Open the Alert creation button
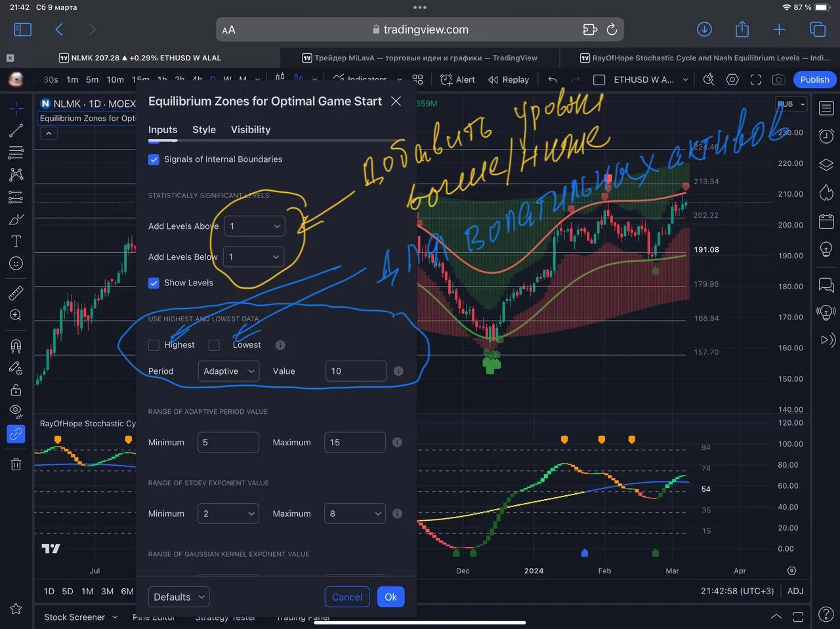The image size is (840, 629). click(457, 79)
